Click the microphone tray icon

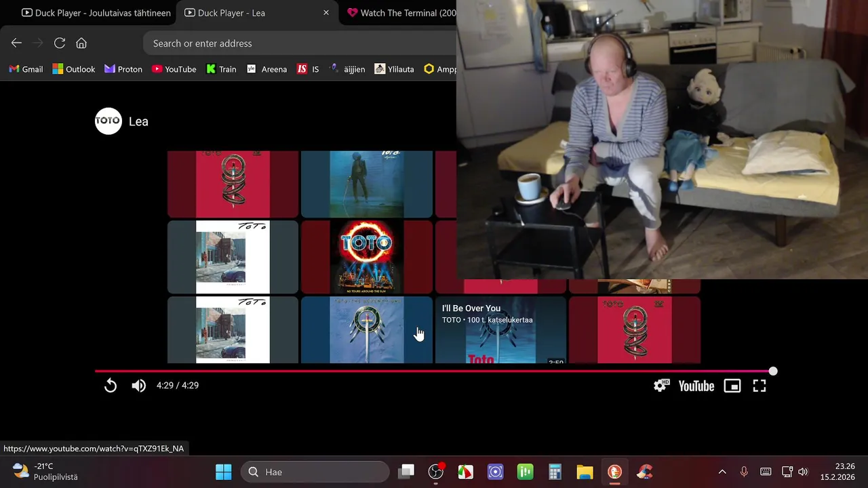point(744,472)
